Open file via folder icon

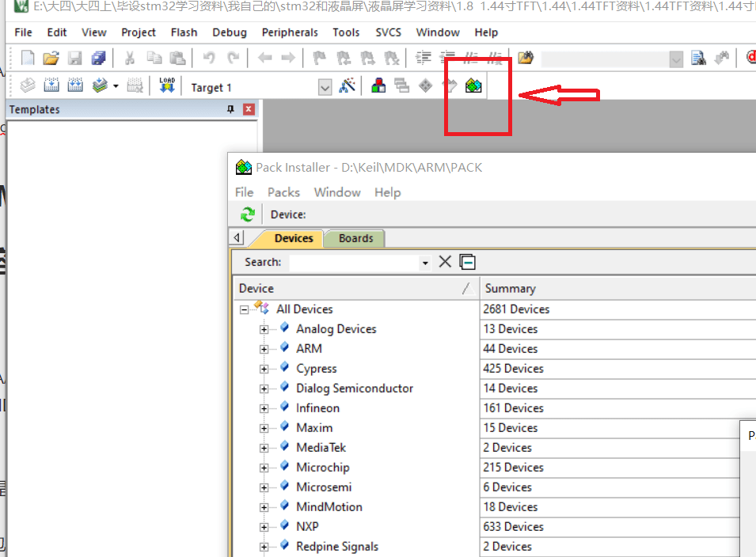coord(51,59)
